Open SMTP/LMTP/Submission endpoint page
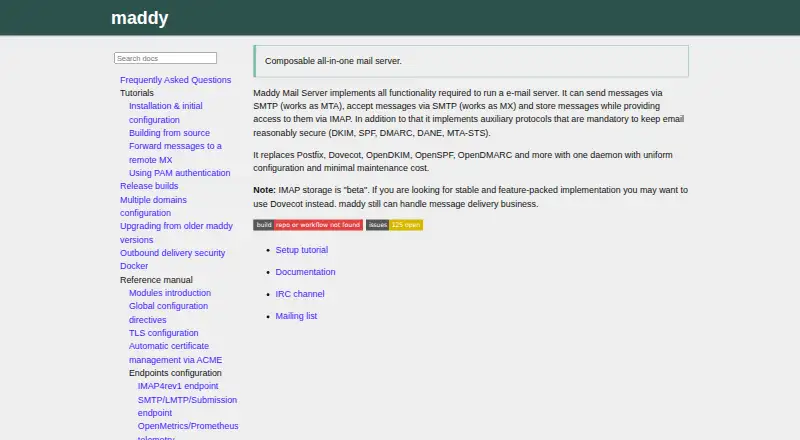Image resolution: width=800 pixels, height=440 pixels. click(187, 406)
